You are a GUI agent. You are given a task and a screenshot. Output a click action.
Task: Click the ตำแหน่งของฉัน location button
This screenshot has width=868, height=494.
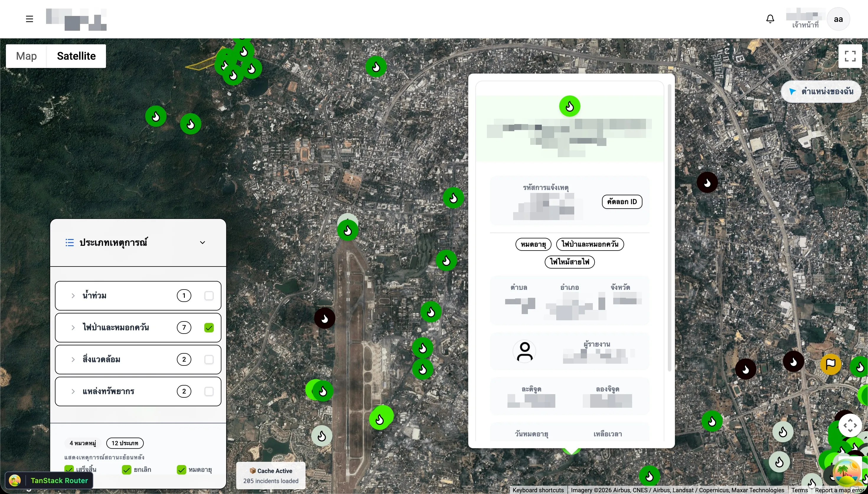click(x=821, y=91)
